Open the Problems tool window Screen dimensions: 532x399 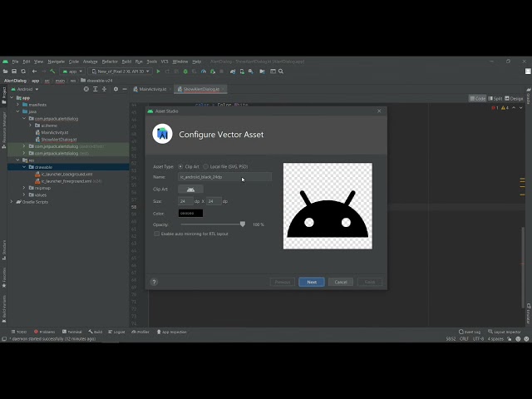pos(44,332)
